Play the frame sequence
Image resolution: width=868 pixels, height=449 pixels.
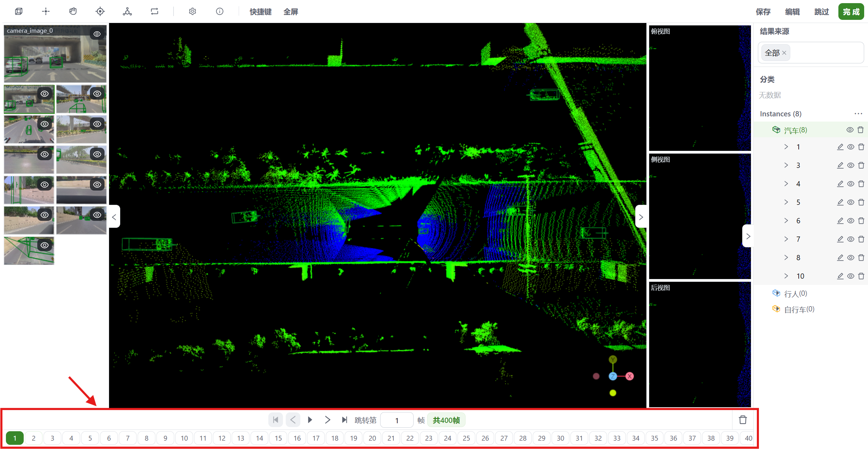pos(310,420)
